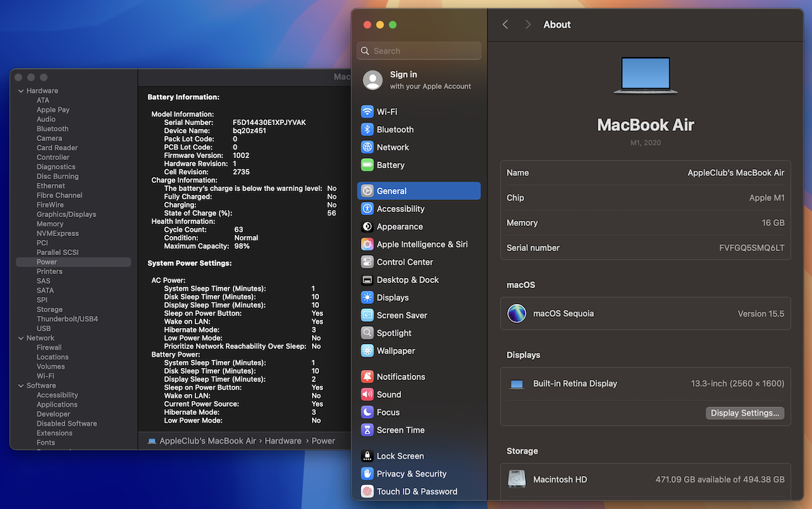The image size is (812, 509).
Task: Select the Power item in Hardware list
Action: [x=74, y=262]
